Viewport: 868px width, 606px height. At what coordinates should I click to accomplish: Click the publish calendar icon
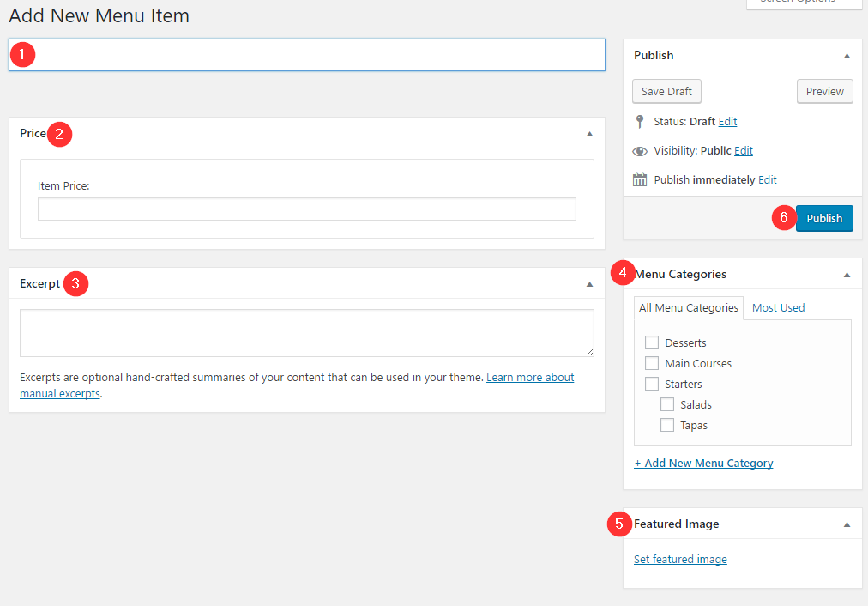(x=639, y=179)
